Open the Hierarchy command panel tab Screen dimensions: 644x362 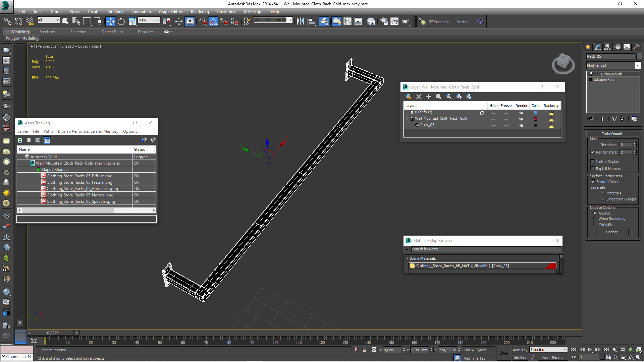point(607,47)
